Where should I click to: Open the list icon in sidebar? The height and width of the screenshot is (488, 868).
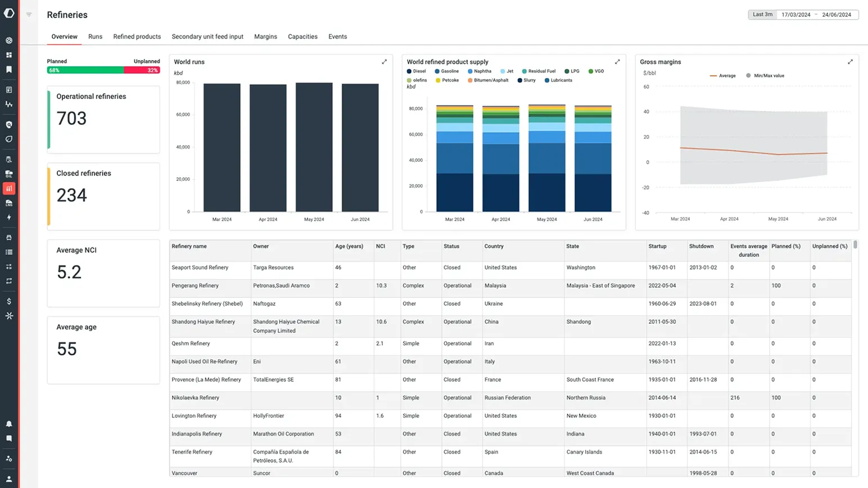[9, 252]
